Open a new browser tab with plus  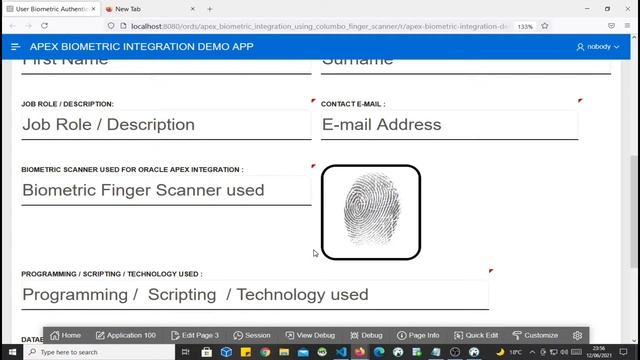click(x=210, y=9)
